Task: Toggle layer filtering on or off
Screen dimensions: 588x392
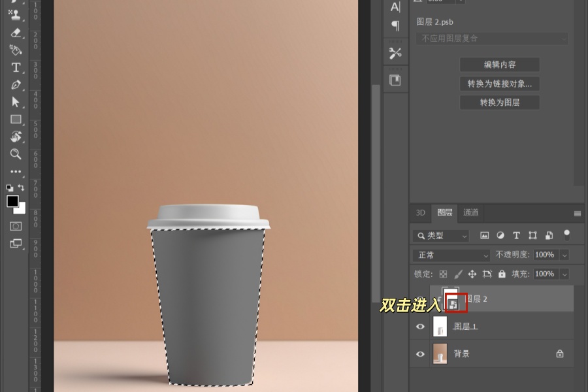Action: click(x=566, y=235)
